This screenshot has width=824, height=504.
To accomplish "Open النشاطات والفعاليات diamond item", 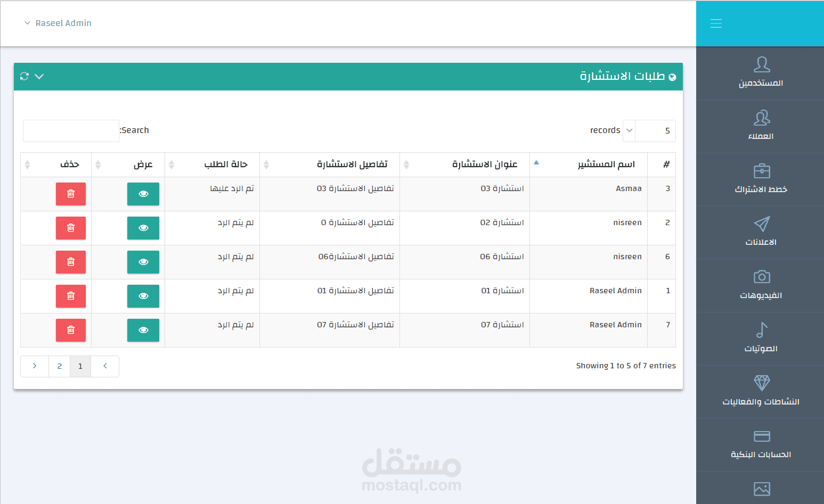I will click(761, 392).
